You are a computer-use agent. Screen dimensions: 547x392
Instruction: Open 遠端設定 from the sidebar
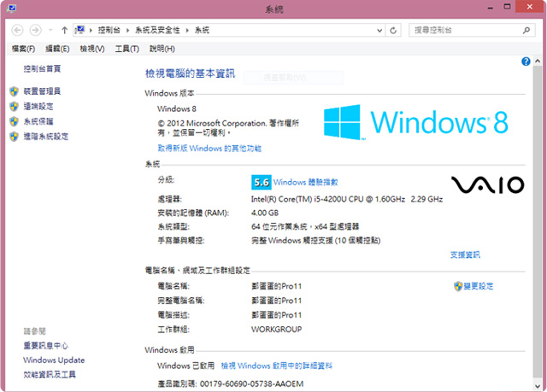point(38,106)
